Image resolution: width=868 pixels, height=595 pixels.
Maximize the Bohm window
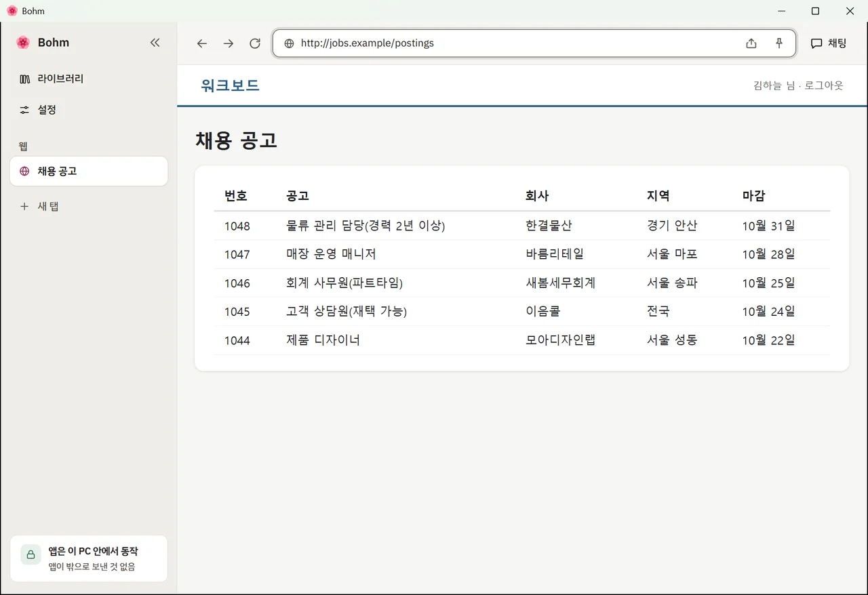point(816,11)
